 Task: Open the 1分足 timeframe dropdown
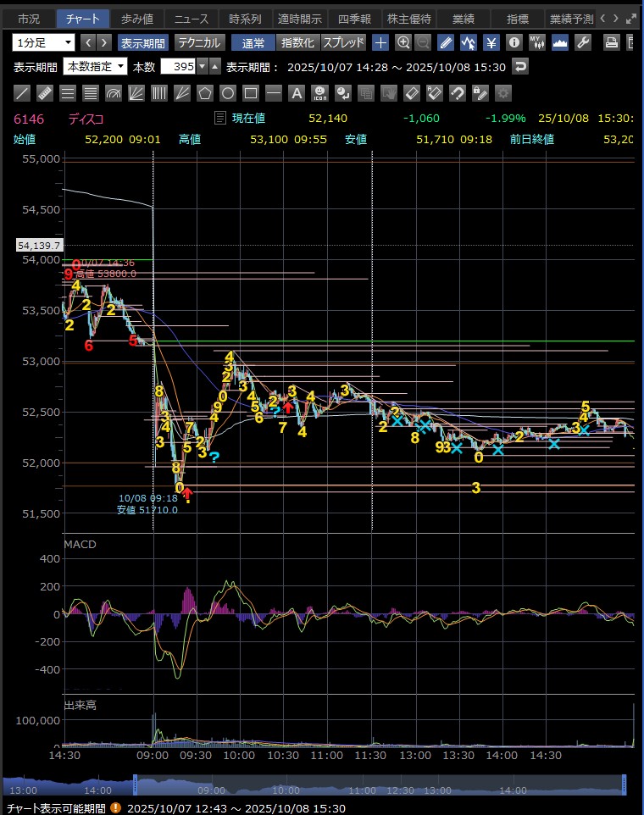click(x=43, y=42)
